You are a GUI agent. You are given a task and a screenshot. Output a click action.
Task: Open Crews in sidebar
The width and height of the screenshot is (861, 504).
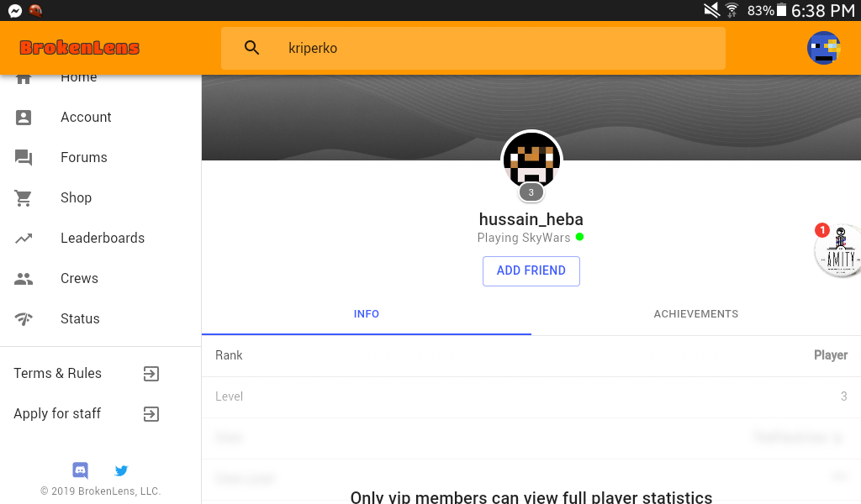(x=101, y=279)
